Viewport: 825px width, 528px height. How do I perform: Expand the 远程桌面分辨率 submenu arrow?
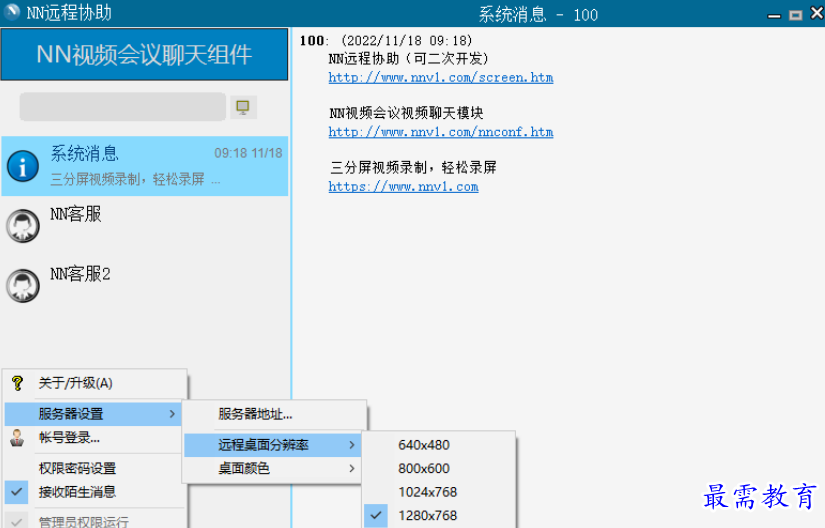[352, 445]
